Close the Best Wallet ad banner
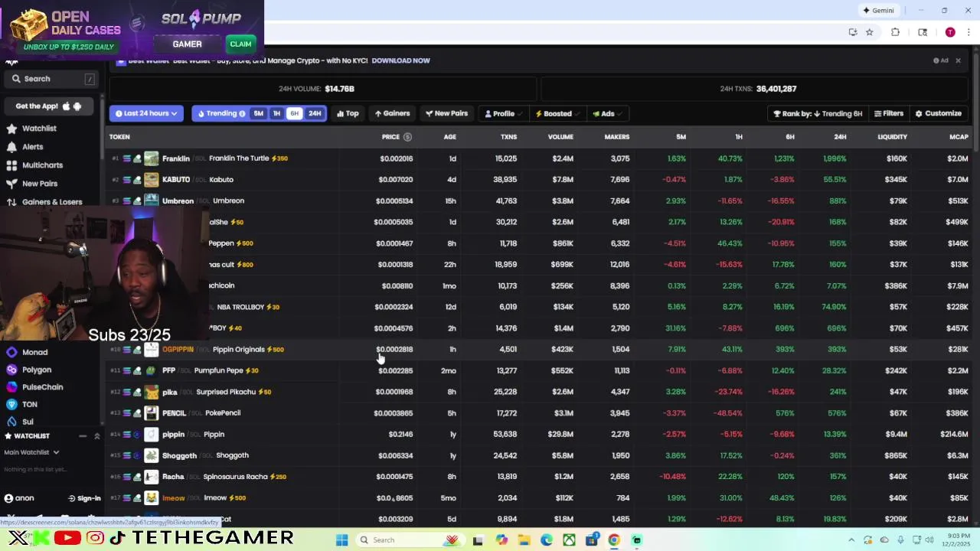Screen dimensions: 980x551 point(958,60)
